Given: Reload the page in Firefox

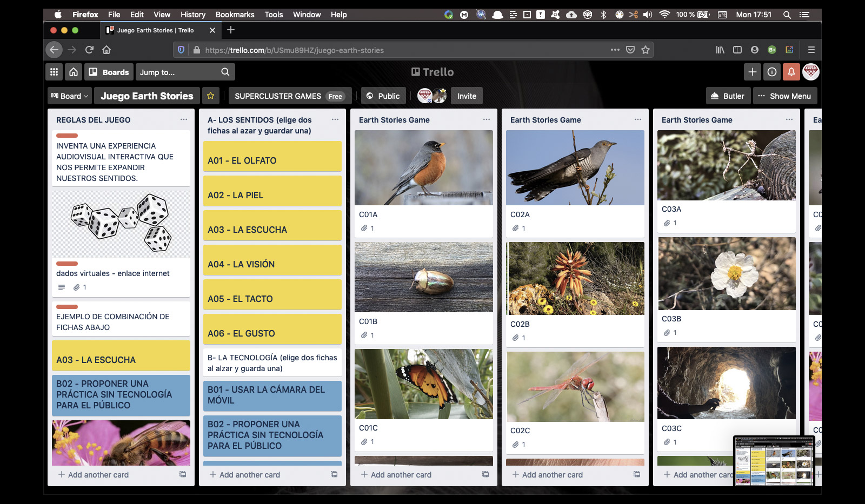Looking at the screenshot, I should point(90,50).
